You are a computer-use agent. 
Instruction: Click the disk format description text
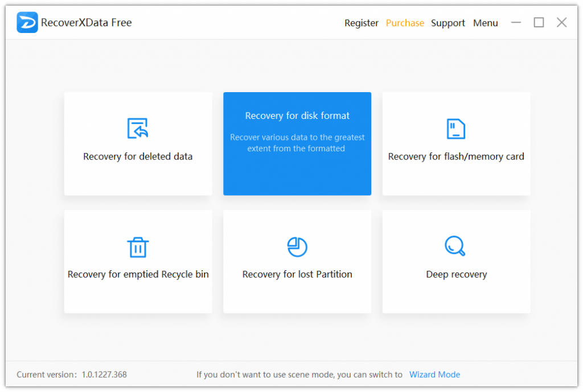pyautogui.click(x=297, y=143)
